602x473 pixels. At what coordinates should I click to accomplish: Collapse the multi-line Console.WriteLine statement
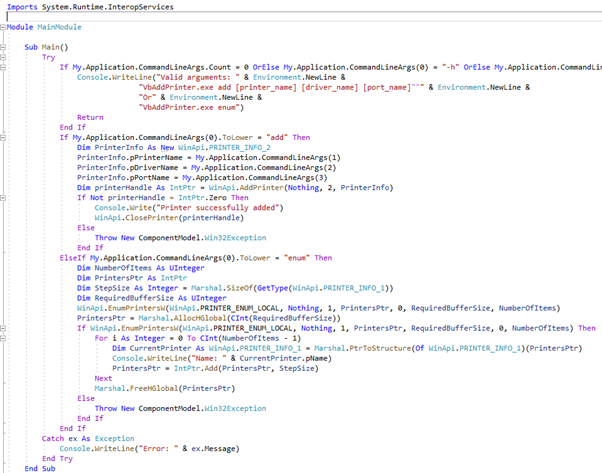click(x=4, y=77)
